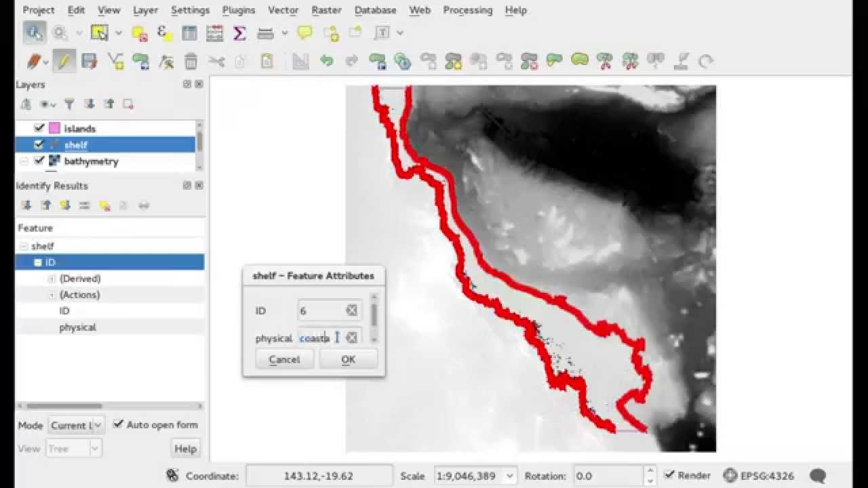Click Remove Layer icon in Layers panel
The height and width of the screenshot is (488, 868).
tap(128, 104)
